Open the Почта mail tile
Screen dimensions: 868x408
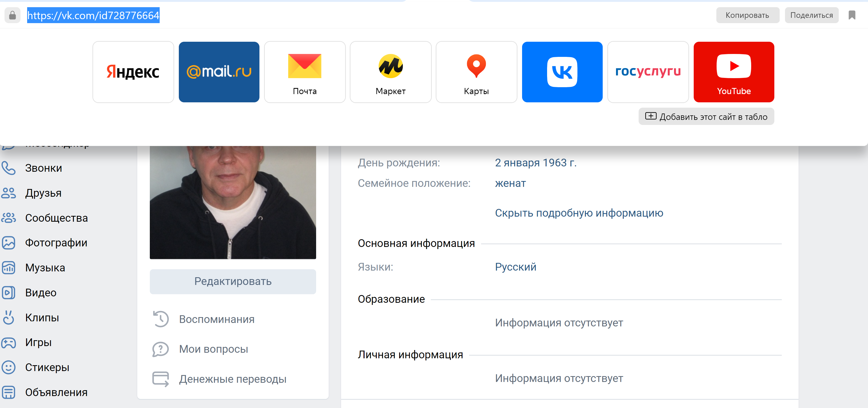(305, 72)
